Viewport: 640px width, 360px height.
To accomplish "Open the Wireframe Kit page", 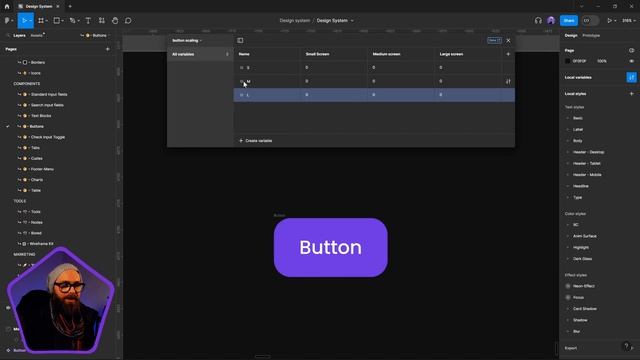I will coord(41,244).
